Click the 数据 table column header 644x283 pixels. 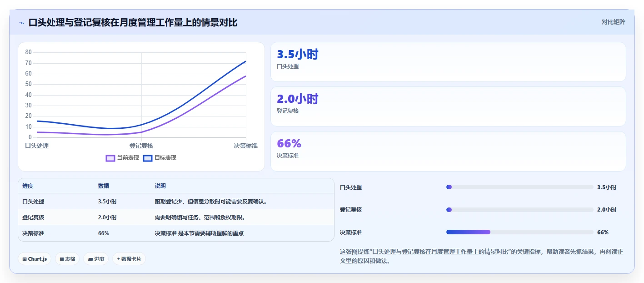(x=104, y=186)
